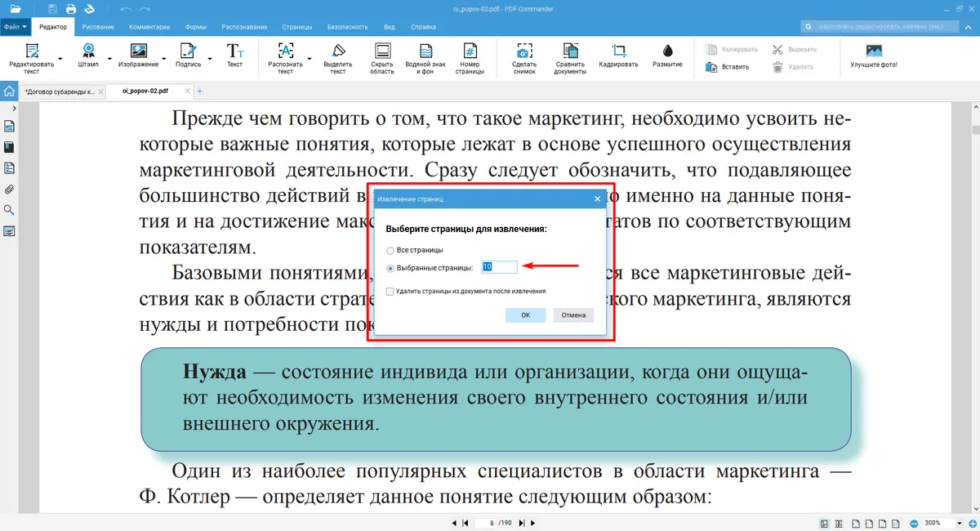The image size is (980, 531).
Task: Open the Подпись dropdown arrow
Action: click(208, 58)
